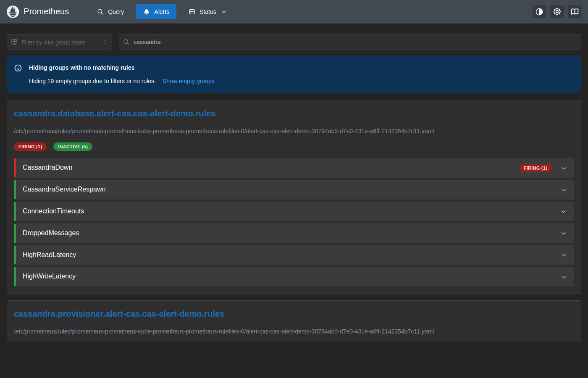The width and height of the screenshot is (588, 378).
Task: Click the Prometheus flame logo
Action: click(x=13, y=12)
